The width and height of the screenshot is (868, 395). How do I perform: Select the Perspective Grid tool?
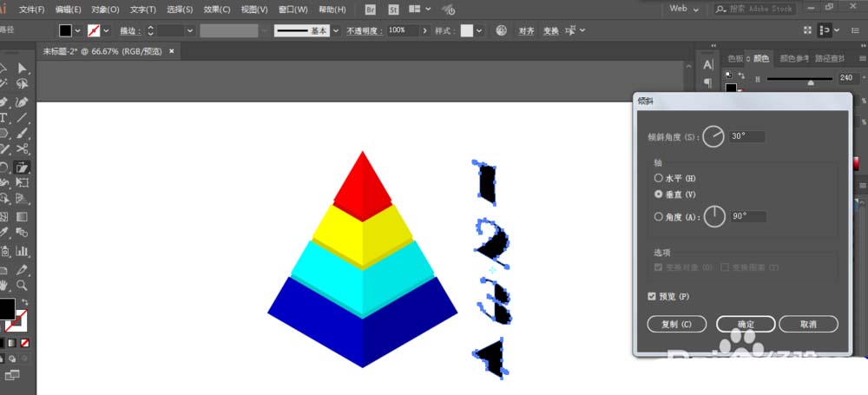(23, 198)
